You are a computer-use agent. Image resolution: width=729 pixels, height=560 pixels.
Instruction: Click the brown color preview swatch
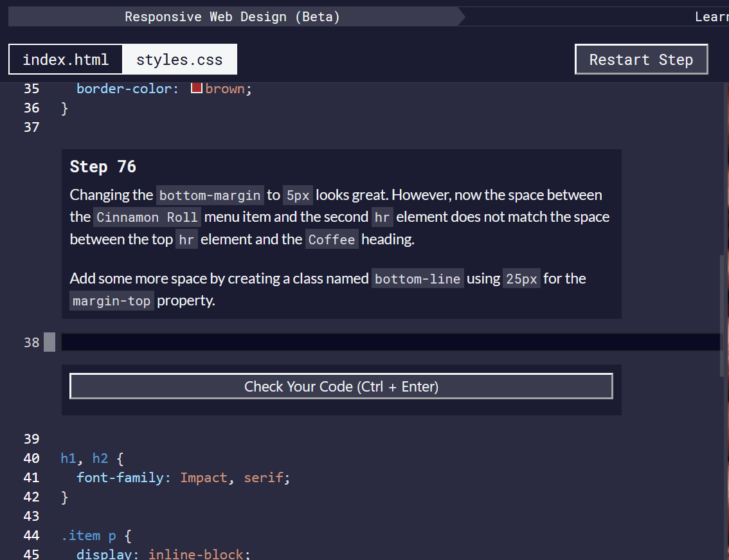(x=196, y=88)
